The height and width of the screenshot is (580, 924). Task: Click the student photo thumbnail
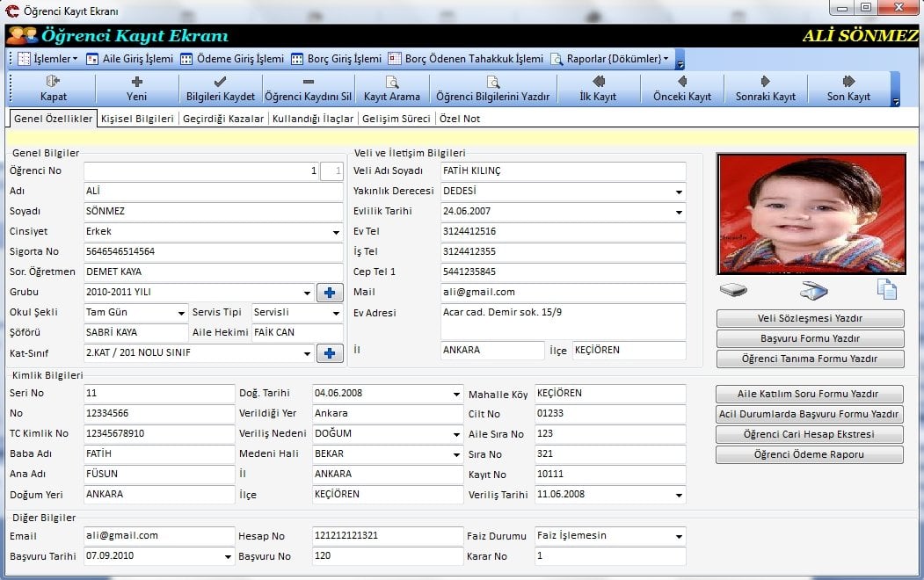click(x=811, y=214)
